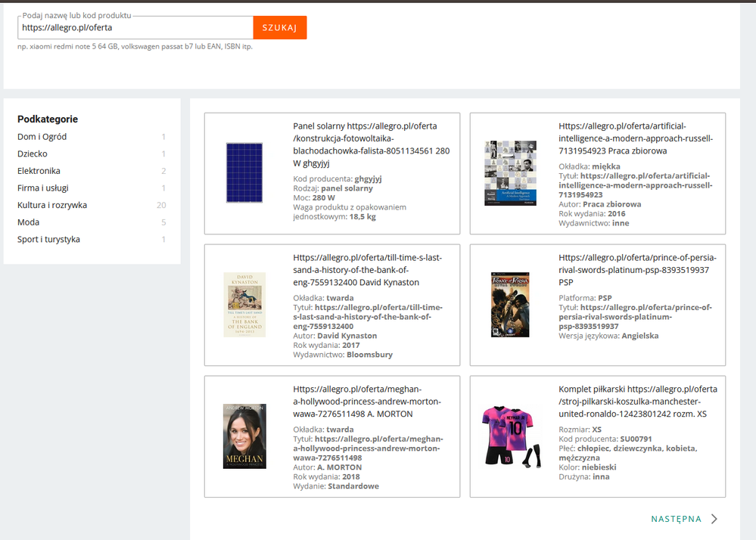756x540 pixels.
Task: Open the artificial-intelligence Praca zbiorowa product title
Action: (636, 138)
